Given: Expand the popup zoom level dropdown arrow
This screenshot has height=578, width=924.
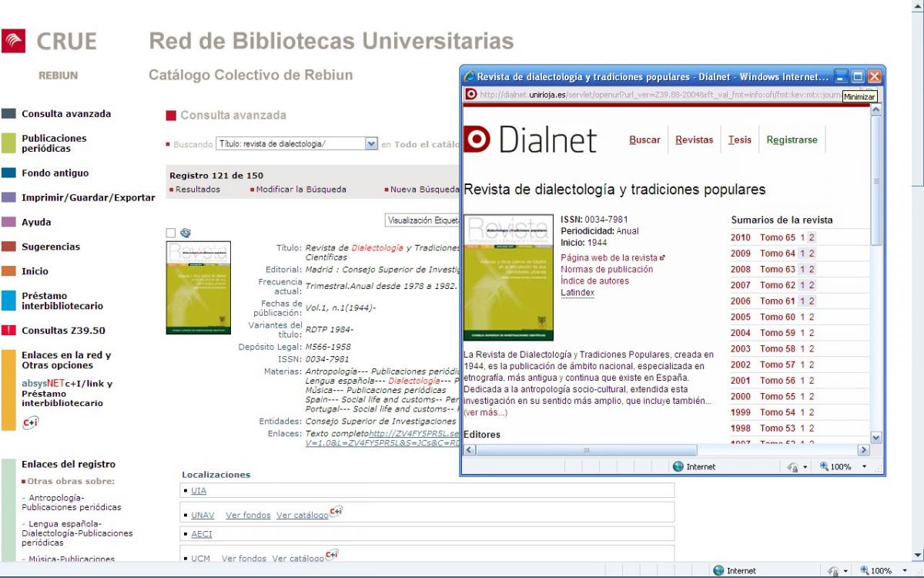Looking at the screenshot, I should coord(864,466).
